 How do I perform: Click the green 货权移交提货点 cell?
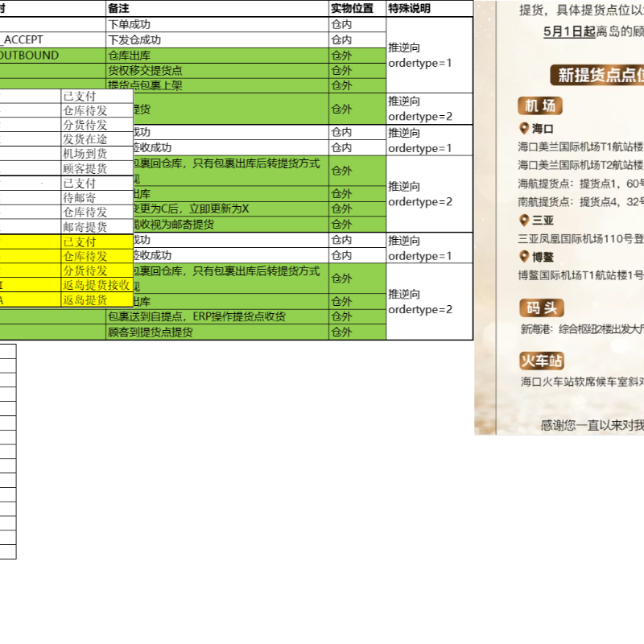pyautogui.click(x=217, y=71)
